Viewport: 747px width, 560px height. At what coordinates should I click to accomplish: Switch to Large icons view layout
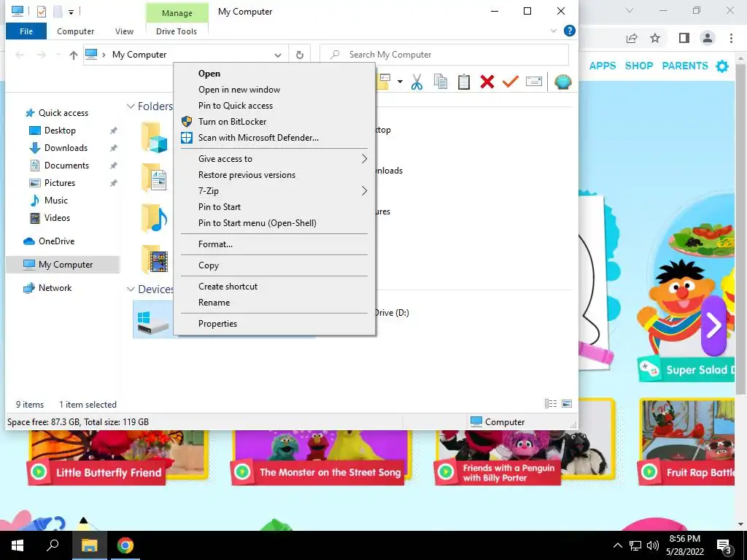point(566,404)
